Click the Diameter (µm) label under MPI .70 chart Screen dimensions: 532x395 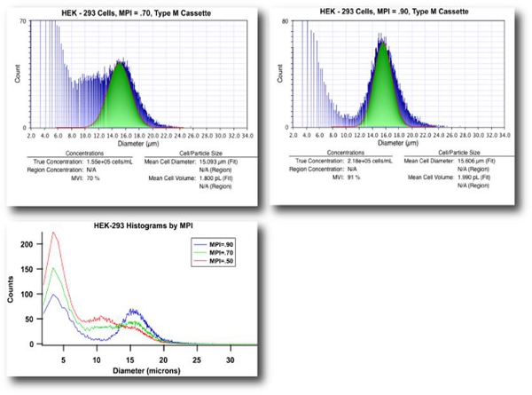138,144
